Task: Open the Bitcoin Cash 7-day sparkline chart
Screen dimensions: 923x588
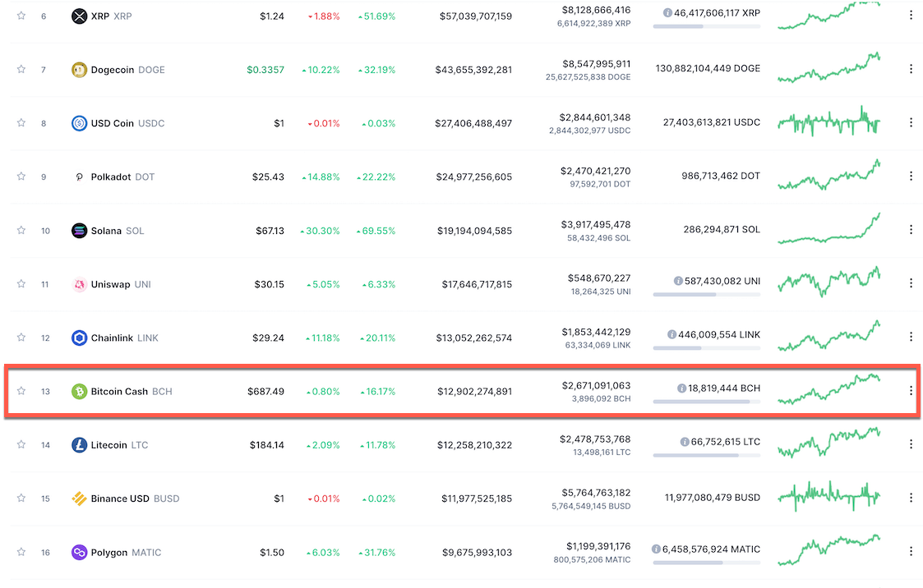Action: click(828, 390)
